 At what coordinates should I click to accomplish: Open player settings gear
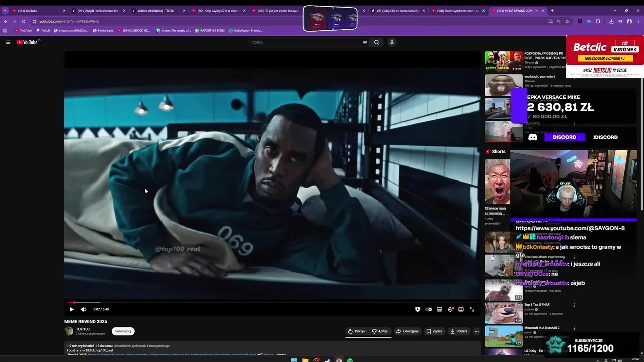coord(450,309)
